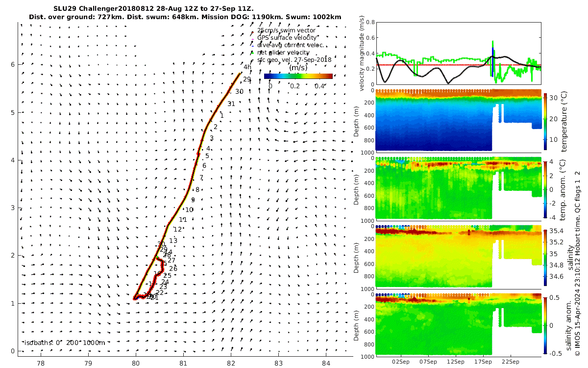Click the 'isobaths: 0 200 1000m' label
Image resolution: width=588 pixels, height=368 pixels.
tap(64, 342)
